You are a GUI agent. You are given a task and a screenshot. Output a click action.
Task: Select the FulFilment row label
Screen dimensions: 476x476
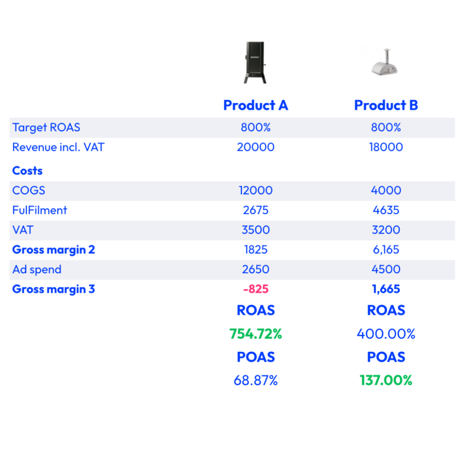(x=40, y=210)
